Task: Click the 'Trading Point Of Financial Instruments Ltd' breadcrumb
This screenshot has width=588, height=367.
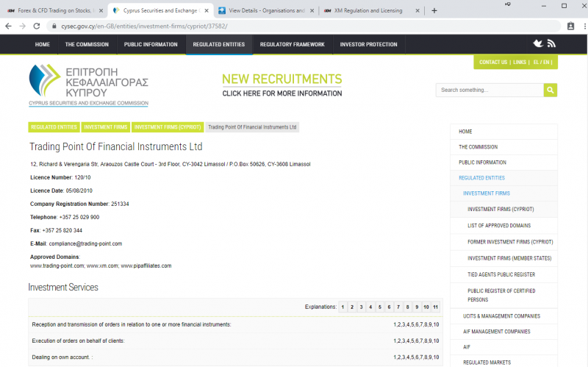Action: coord(252,127)
